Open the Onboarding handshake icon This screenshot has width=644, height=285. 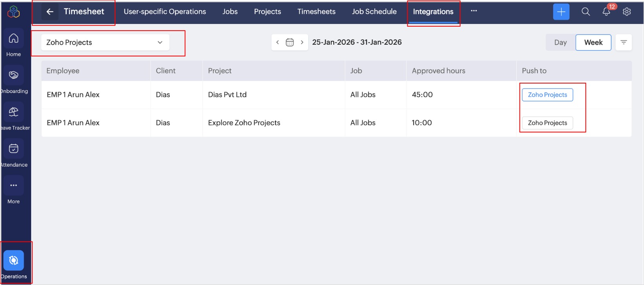click(14, 75)
